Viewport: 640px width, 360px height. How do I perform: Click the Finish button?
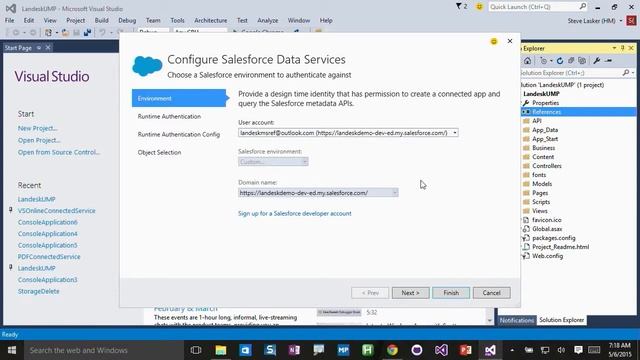451,293
